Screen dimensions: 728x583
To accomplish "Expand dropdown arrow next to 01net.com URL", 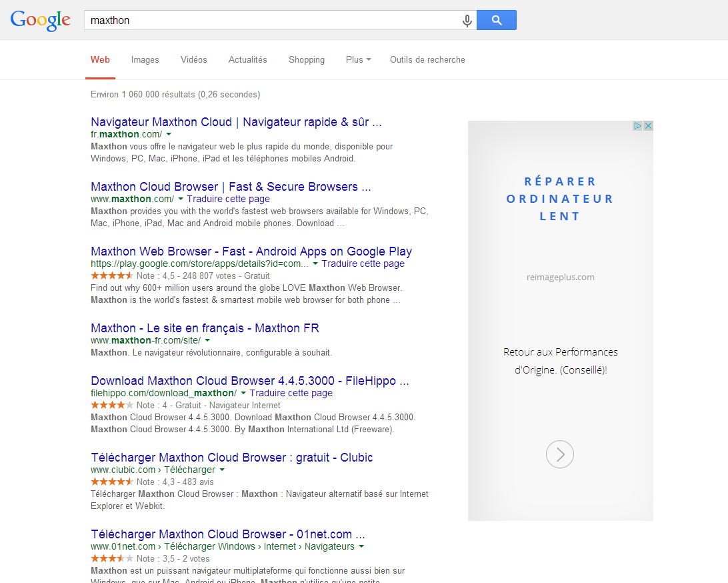I will coord(361,546).
